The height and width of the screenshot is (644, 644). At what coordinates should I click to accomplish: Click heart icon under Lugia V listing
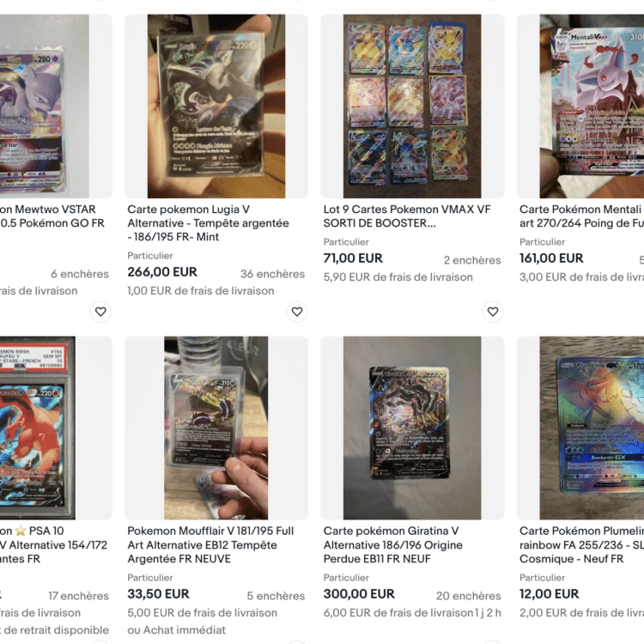pos(297,312)
